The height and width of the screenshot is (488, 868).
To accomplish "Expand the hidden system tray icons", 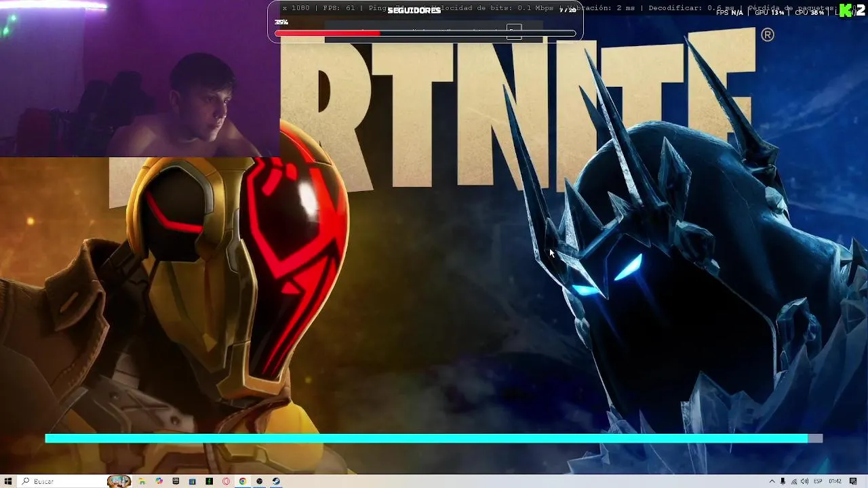I will coord(772,481).
